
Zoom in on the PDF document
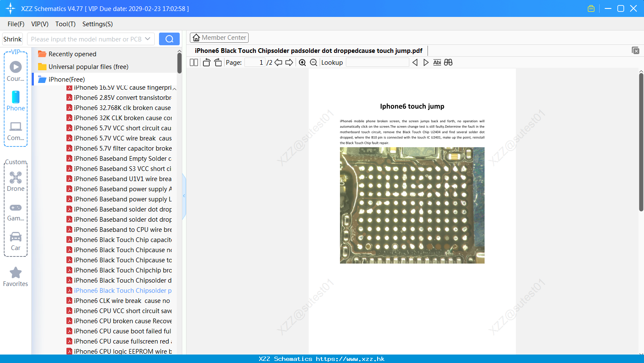(302, 63)
